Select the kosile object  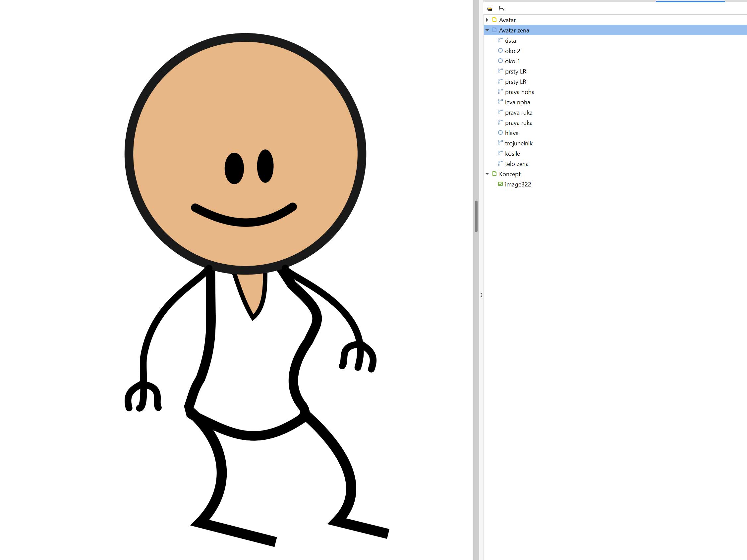coord(512,154)
